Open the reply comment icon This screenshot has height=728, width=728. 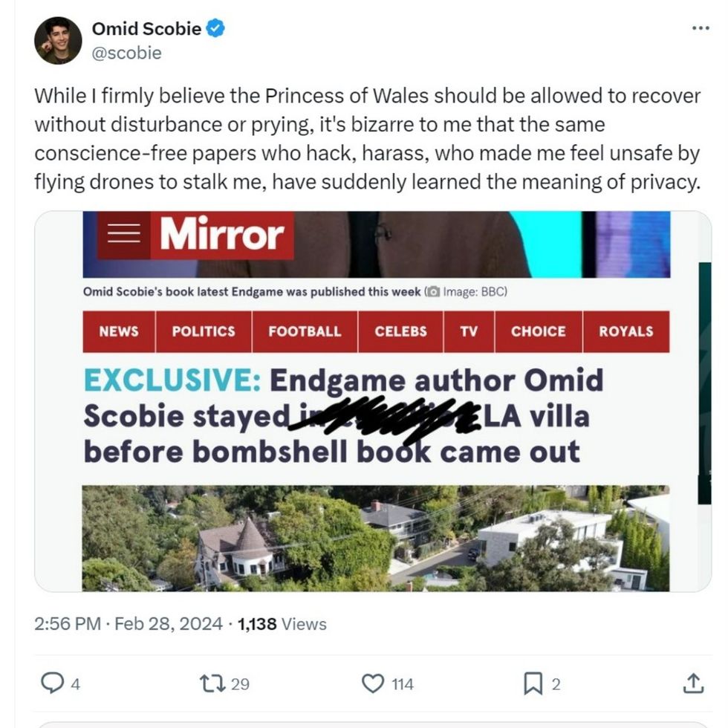(52, 683)
